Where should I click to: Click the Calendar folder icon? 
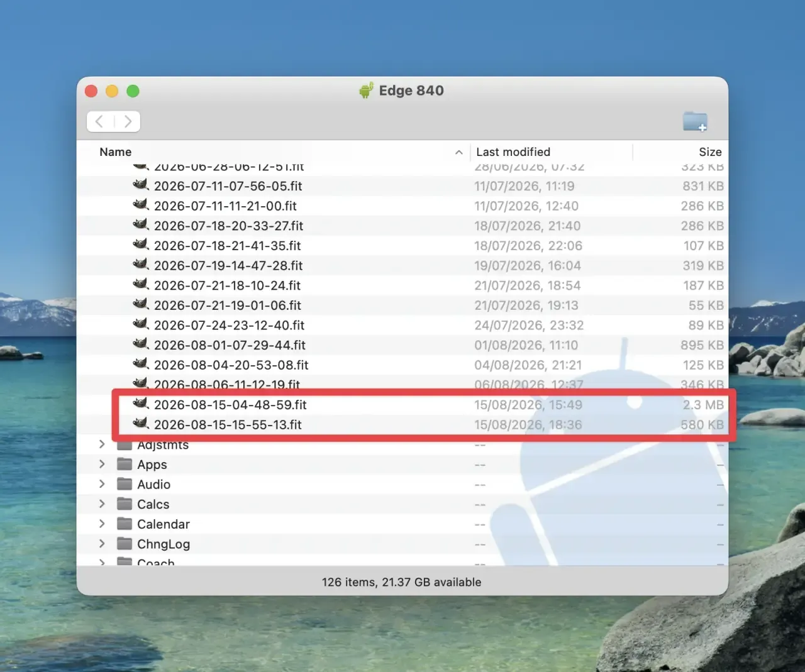[125, 524]
